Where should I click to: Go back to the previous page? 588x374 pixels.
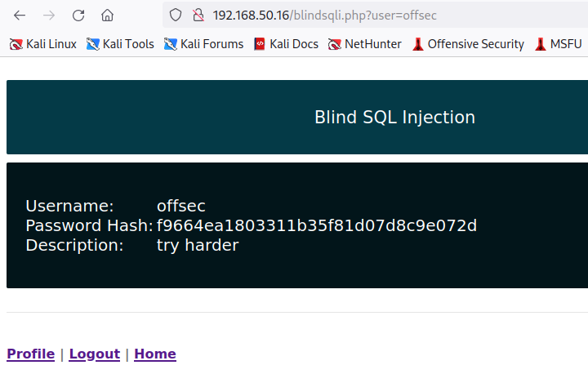point(20,15)
